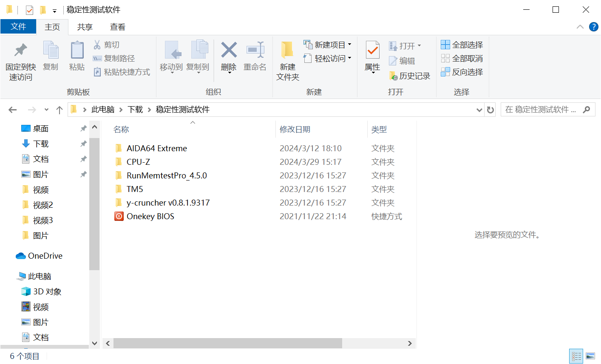Click the Pin to Quick access icon

20,51
